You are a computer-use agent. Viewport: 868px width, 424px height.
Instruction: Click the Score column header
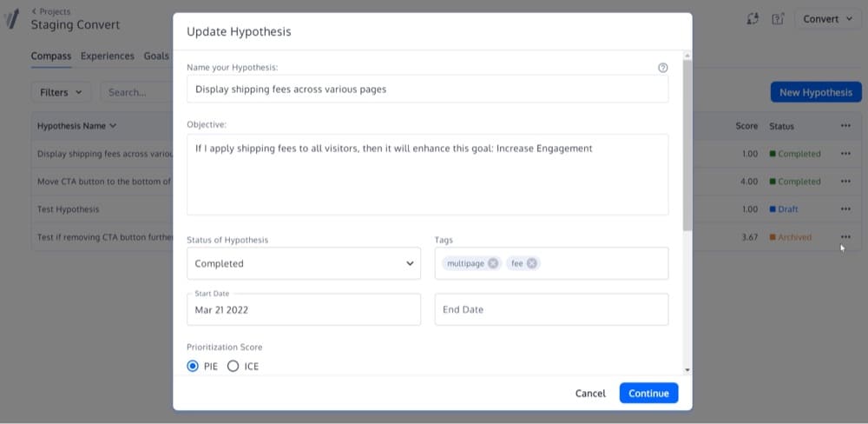[746, 126]
